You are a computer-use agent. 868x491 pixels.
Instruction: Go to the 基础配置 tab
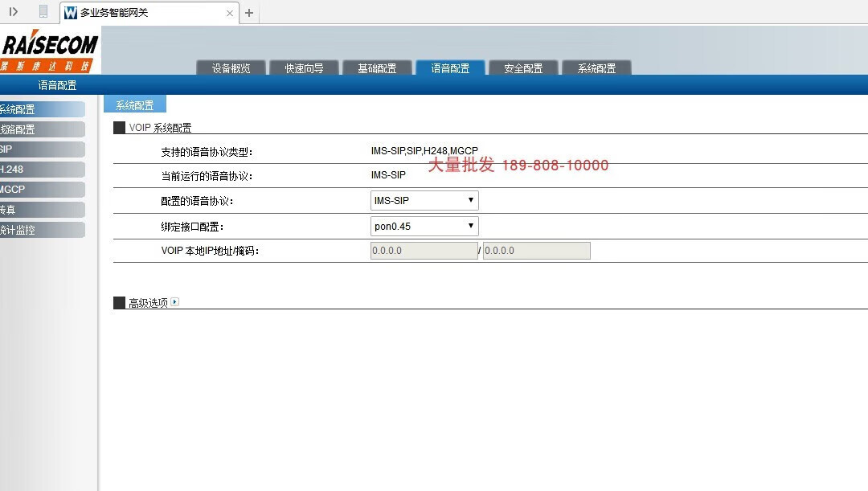point(377,68)
